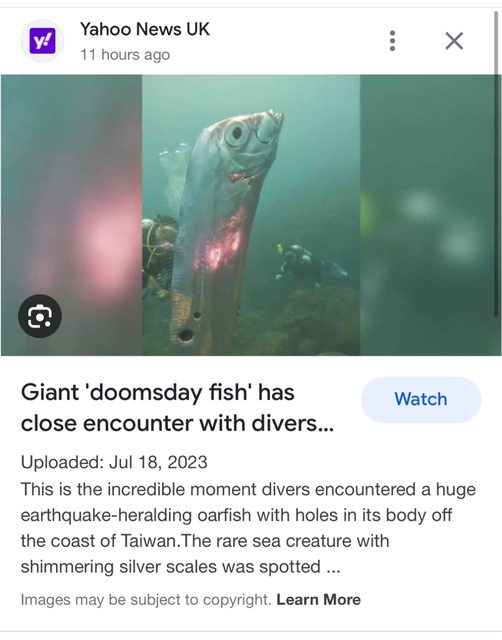Image resolution: width=502 pixels, height=640 pixels.
Task: Click the vertical scrollbar on the right edge
Action: pyautogui.click(x=496, y=163)
